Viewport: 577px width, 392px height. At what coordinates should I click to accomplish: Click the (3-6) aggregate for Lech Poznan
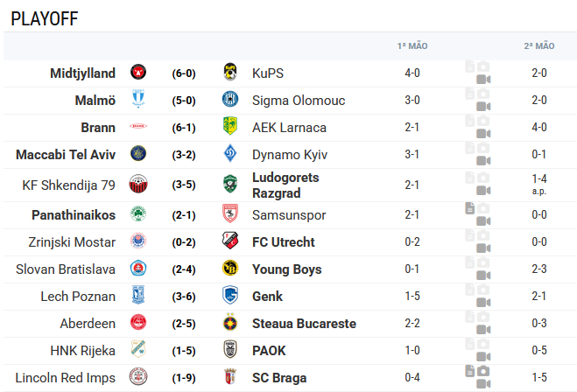(x=184, y=297)
